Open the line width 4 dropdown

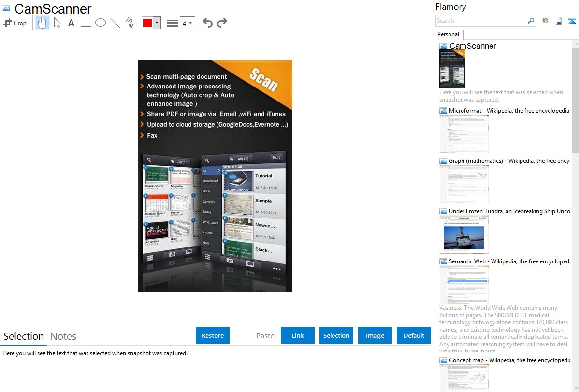point(188,23)
